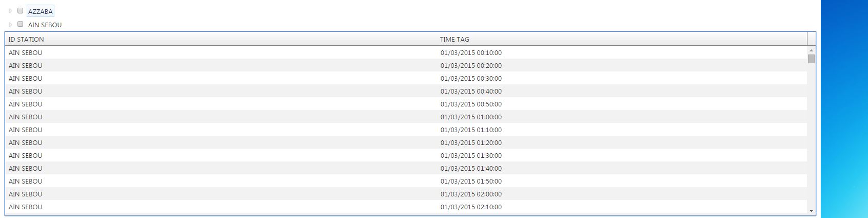Select the AZZABA tree label
The height and width of the screenshot is (218, 868).
pyautogui.click(x=41, y=11)
